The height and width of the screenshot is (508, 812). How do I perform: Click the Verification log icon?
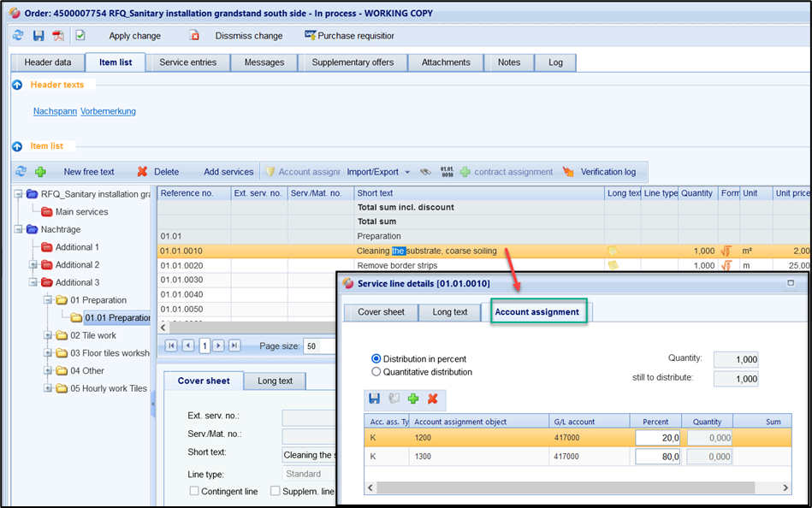(568, 172)
